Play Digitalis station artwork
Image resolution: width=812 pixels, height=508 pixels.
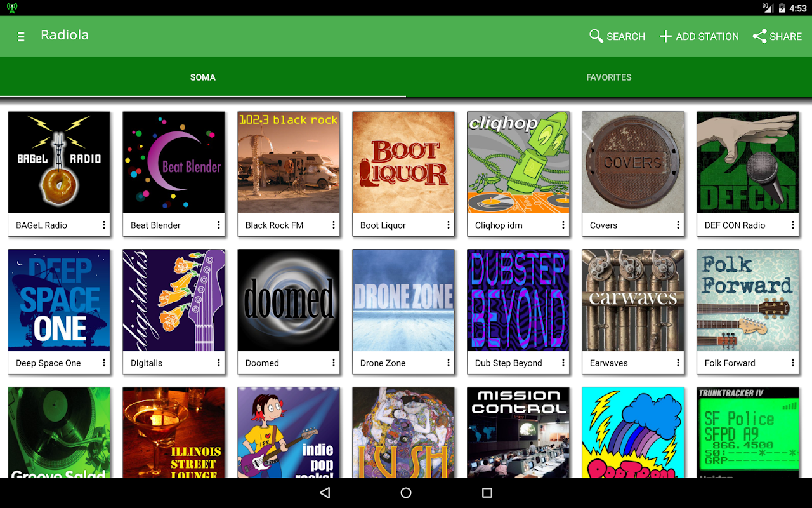pyautogui.click(x=174, y=300)
